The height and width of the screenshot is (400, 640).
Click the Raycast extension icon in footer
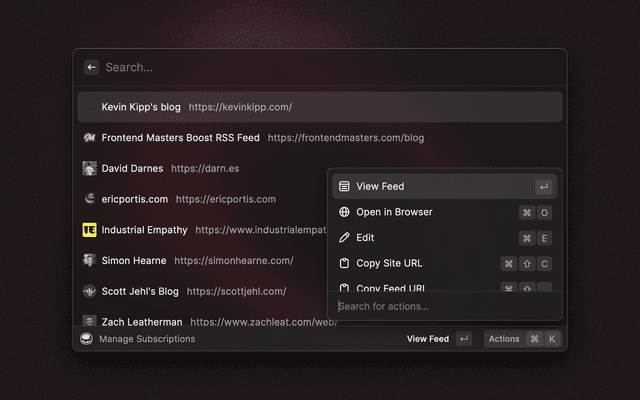(x=87, y=339)
